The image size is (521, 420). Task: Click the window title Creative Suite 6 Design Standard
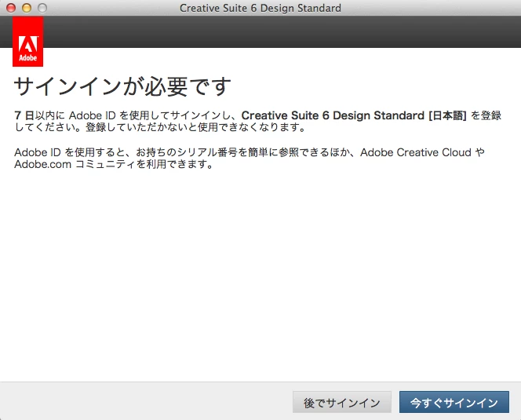pos(260,8)
